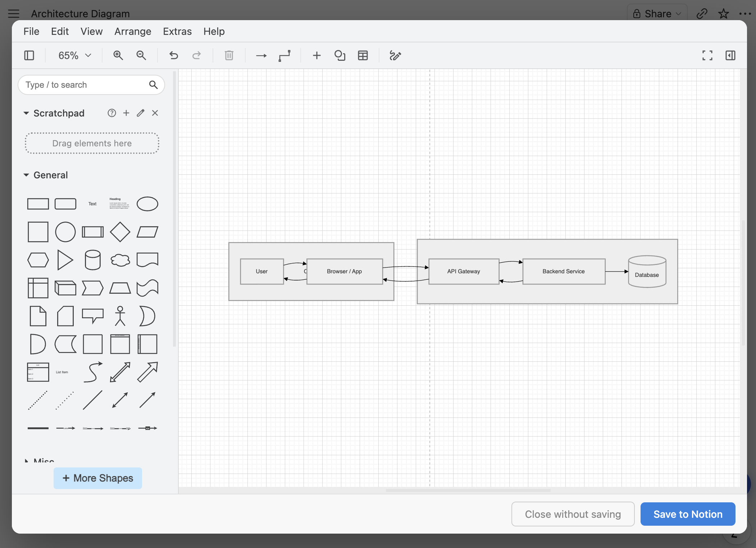Image resolution: width=756 pixels, height=548 pixels.
Task: Select the Callout speech bubble shape
Action: click(93, 316)
